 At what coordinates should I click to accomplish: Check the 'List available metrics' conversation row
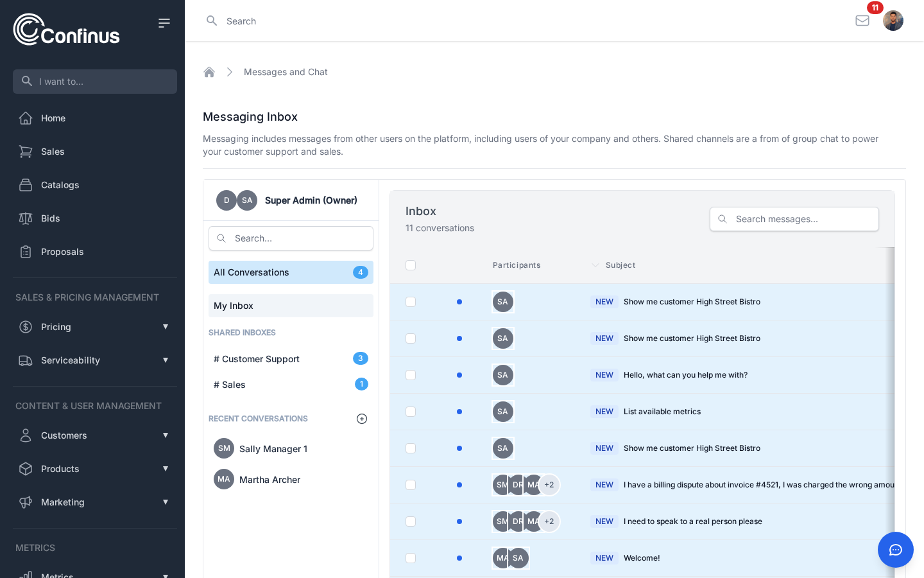coord(411,412)
